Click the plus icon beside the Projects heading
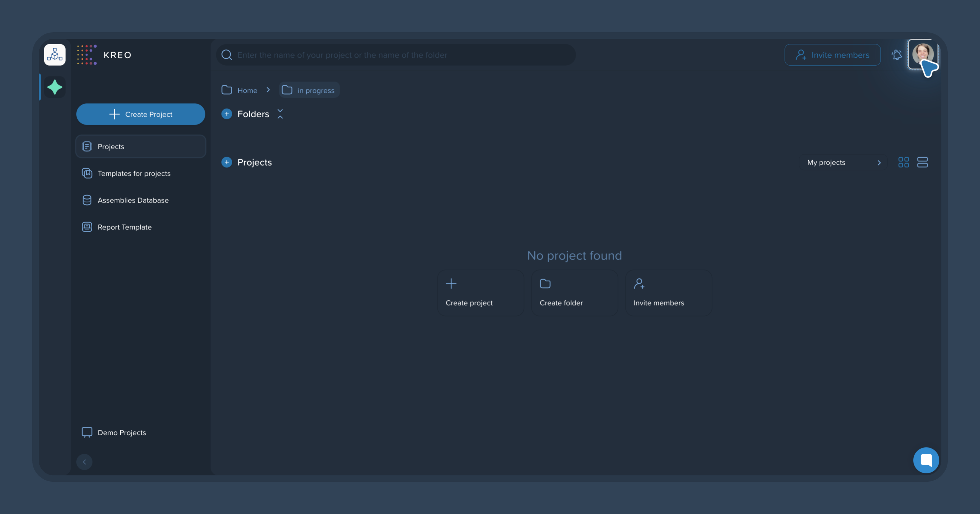Image resolution: width=980 pixels, height=514 pixels. click(227, 162)
